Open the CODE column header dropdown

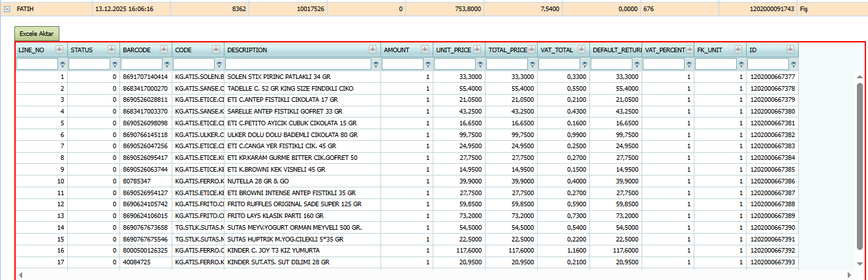click(x=216, y=50)
